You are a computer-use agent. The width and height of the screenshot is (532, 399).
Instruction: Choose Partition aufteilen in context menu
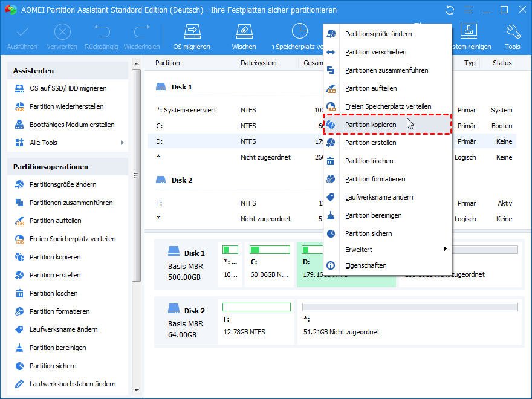[x=388, y=88]
